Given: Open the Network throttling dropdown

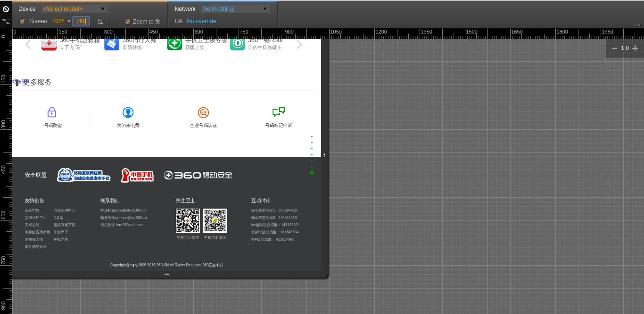Looking at the screenshot, I should tap(235, 9).
